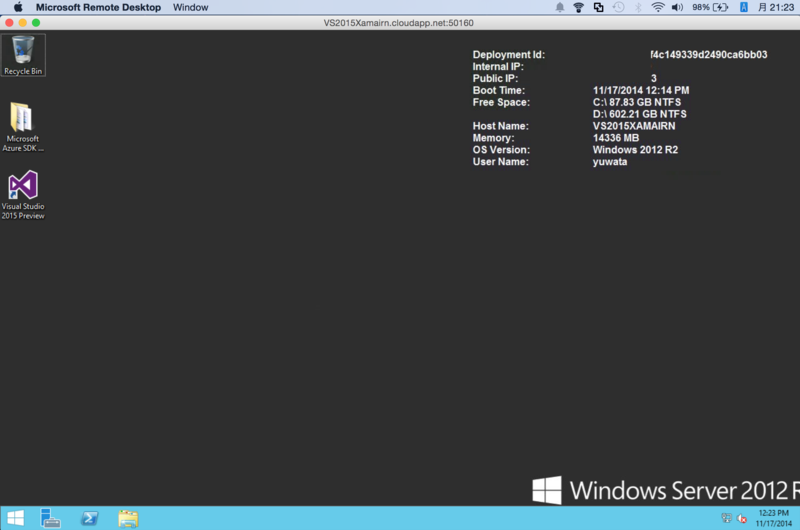Open File Explorer from the taskbar
The width and height of the screenshot is (800, 530).
(128, 518)
